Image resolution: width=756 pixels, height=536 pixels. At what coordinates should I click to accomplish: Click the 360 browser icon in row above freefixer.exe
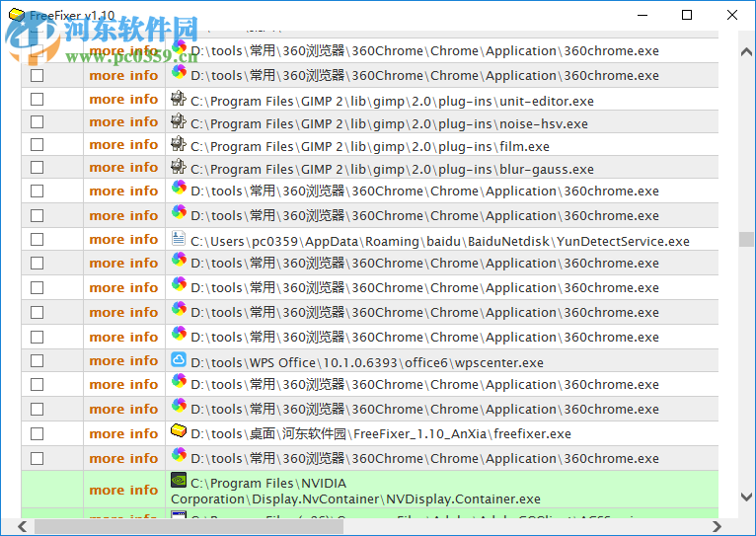coord(179,406)
